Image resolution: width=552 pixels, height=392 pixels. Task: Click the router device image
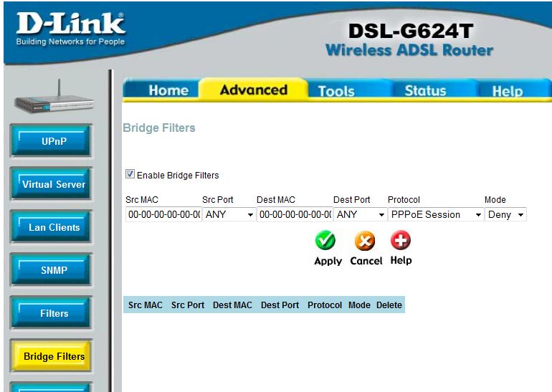(x=54, y=97)
